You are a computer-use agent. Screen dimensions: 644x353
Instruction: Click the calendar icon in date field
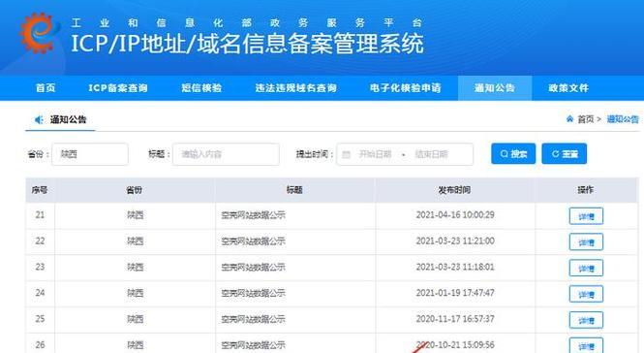[x=346, y=154]
